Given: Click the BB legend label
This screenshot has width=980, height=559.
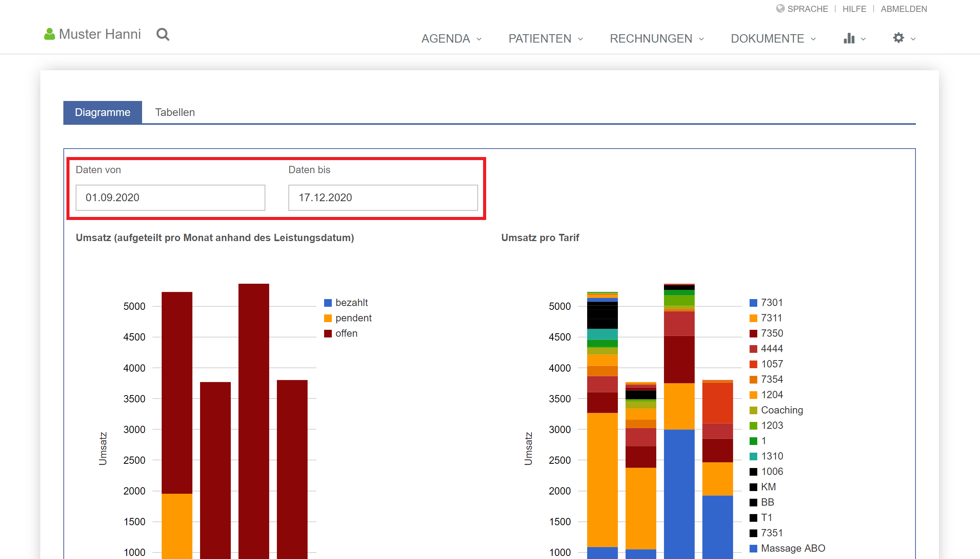Looking at the screenshot, I should (768, 502).
